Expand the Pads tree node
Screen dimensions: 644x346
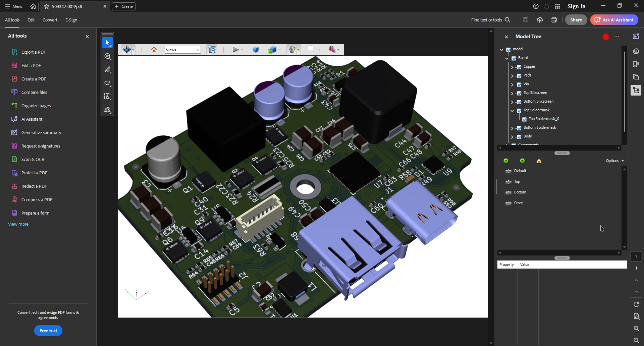pyautogui.click(x=512, y=76)
